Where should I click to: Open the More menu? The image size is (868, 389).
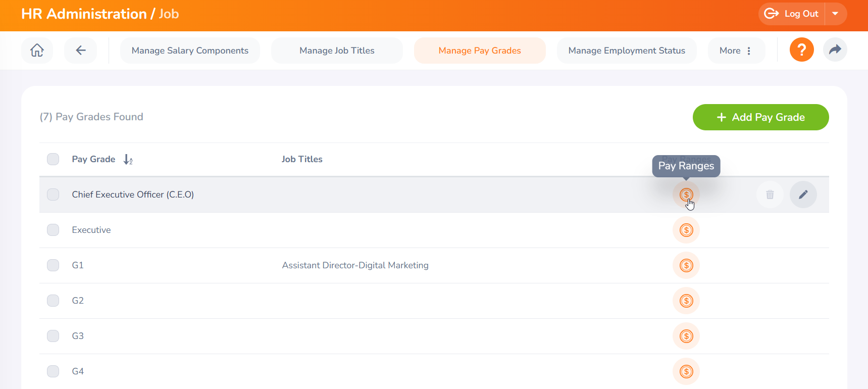point(736,51)
